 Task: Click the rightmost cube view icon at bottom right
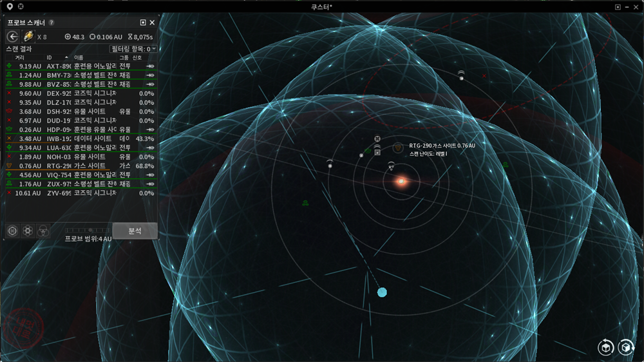tap(626, 348)
